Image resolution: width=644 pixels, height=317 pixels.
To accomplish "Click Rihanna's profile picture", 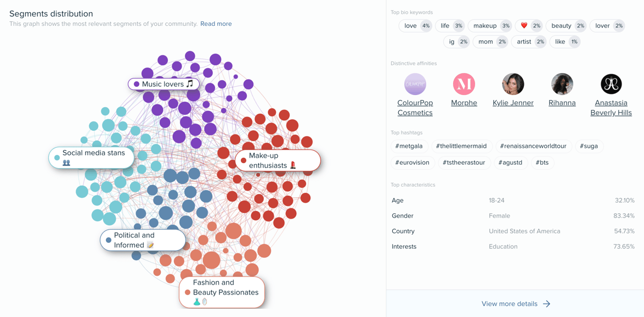I will [x=562, y=84].
